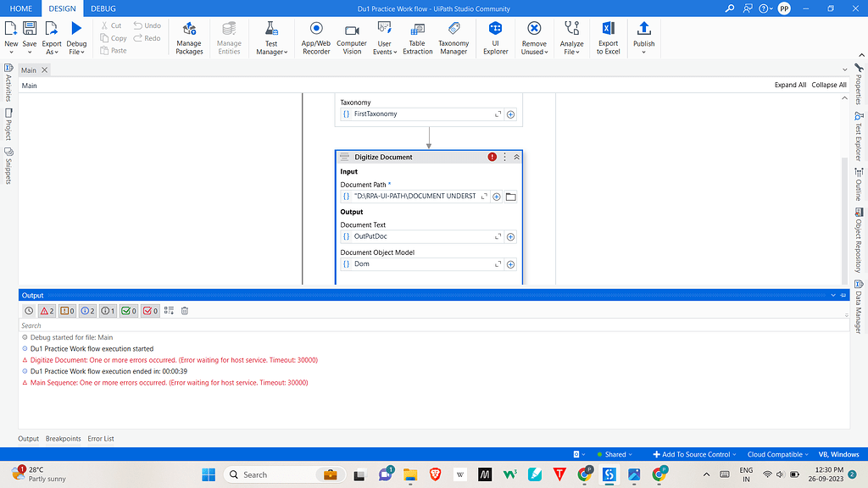Toggle the Information messages filter
This screenshot has height=488, width=868.
click(87, 310)
